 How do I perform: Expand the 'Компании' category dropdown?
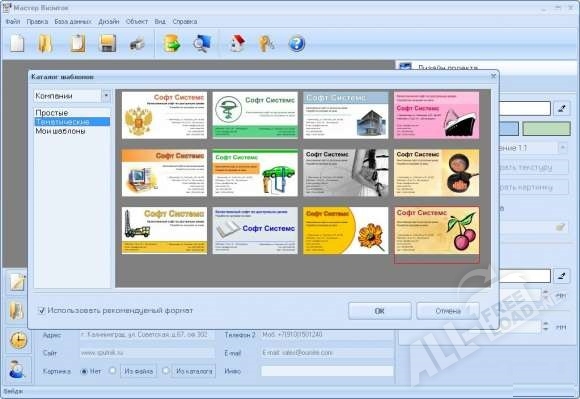106,96
